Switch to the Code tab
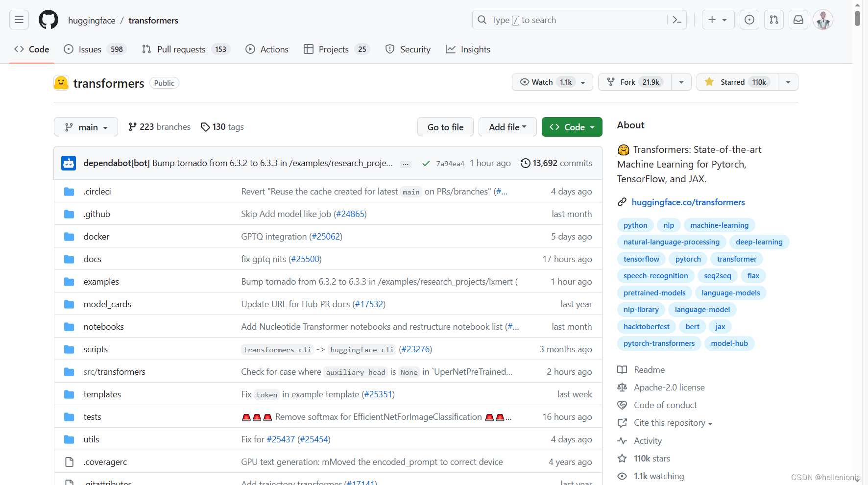 (x=32, y=49)
